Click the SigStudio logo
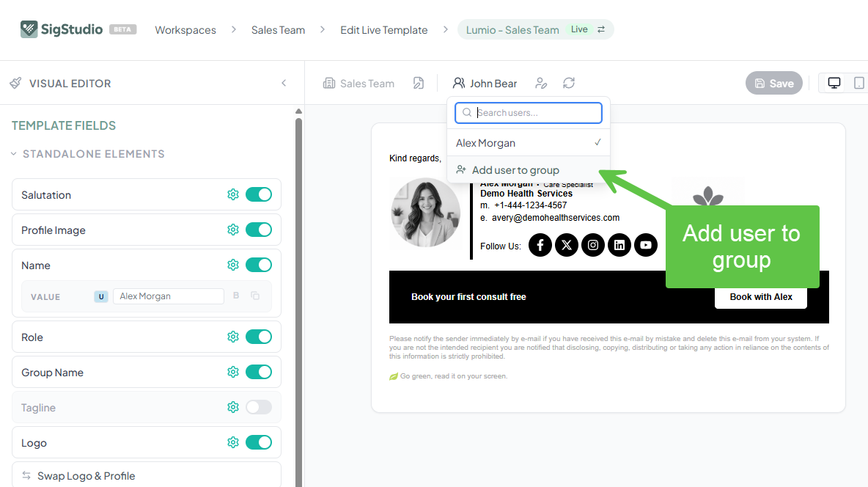Image resolution: width=868 pixels, height=487 pixels. [x=62, y=29]
